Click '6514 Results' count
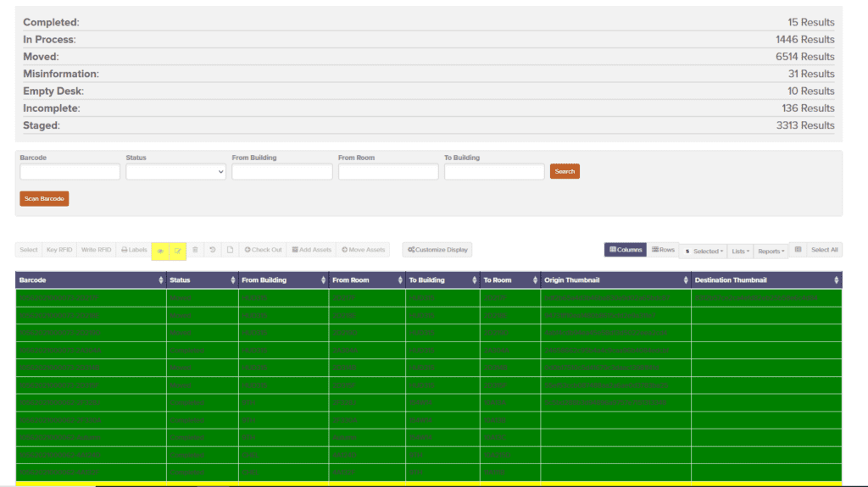 pos(805,57)
